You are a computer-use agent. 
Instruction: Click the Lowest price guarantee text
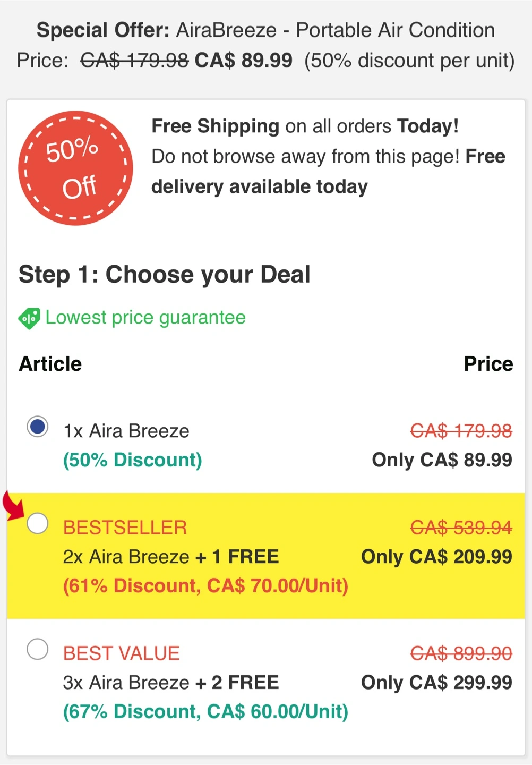(145, 317)
